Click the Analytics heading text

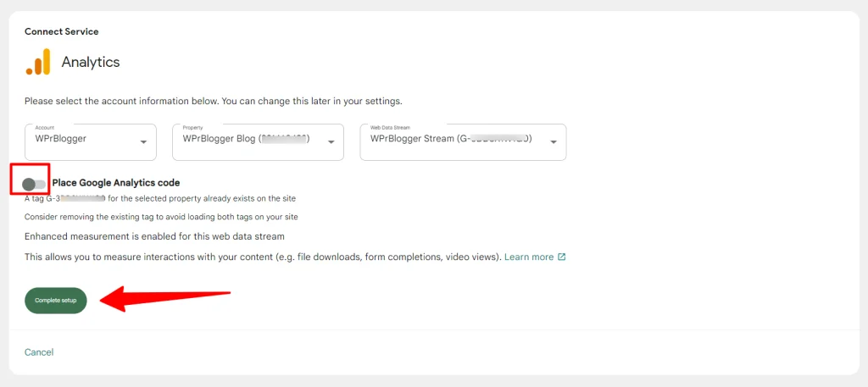(x=91, y=62)
